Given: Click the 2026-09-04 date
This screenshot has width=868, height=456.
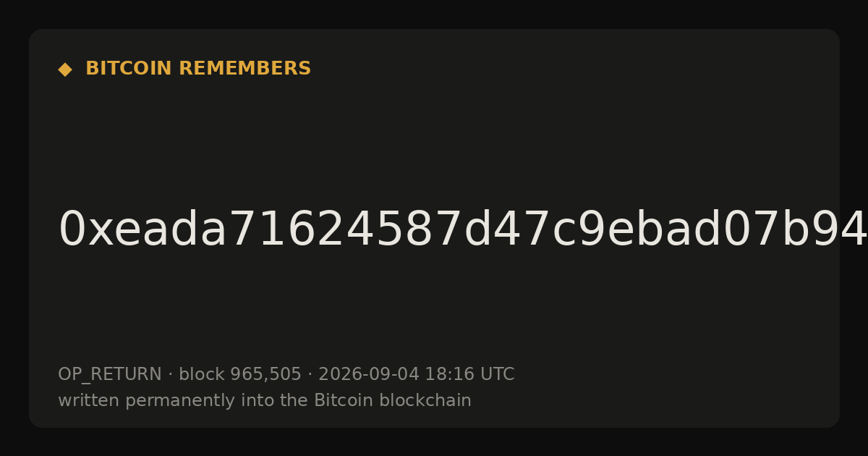Looking at the screenshot, I should [369, 374].
